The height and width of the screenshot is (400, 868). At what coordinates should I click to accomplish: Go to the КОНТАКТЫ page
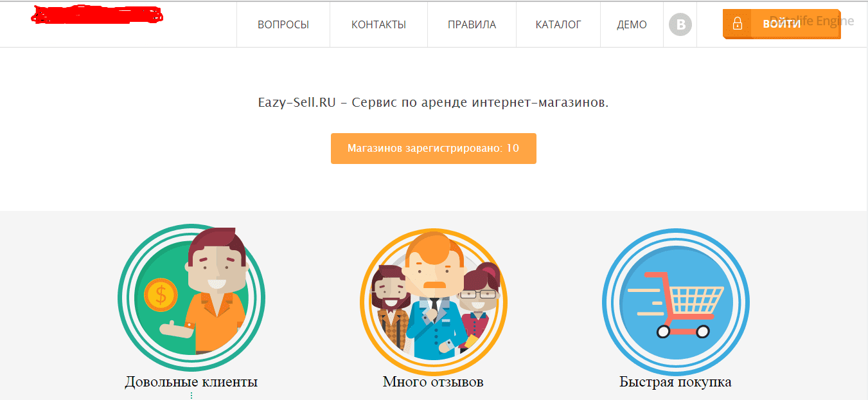[x=378, y=24]
